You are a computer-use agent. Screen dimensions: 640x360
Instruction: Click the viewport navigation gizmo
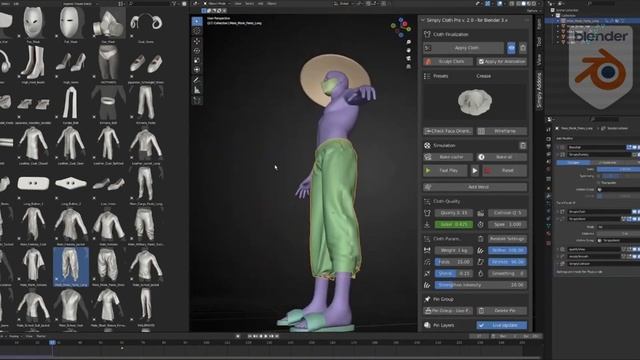(x=401, y=27)
